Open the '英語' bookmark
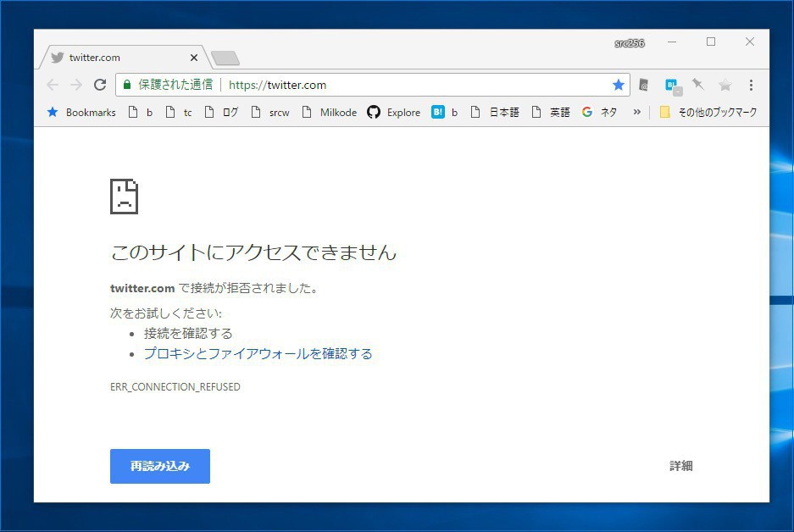Screen dimensions: 794x532 [551, 112]
